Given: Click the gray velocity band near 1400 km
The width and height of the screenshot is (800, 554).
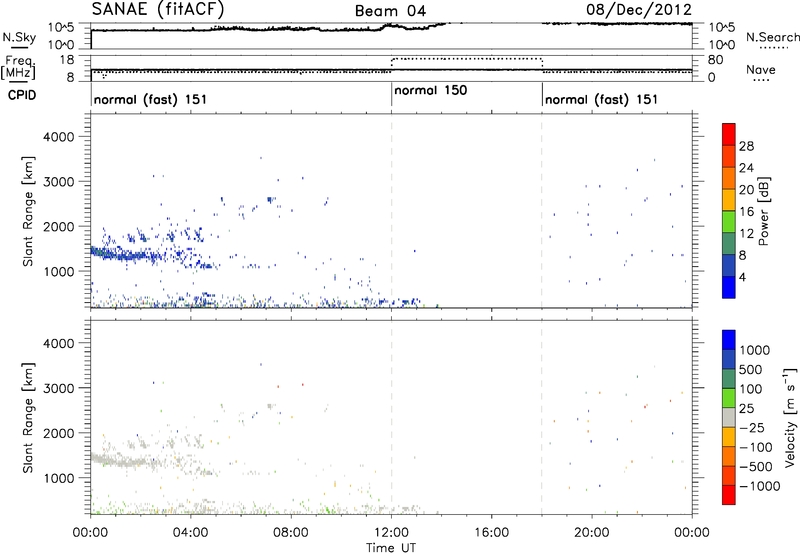Looking at the screenshot, I should [x=128, y=462].
